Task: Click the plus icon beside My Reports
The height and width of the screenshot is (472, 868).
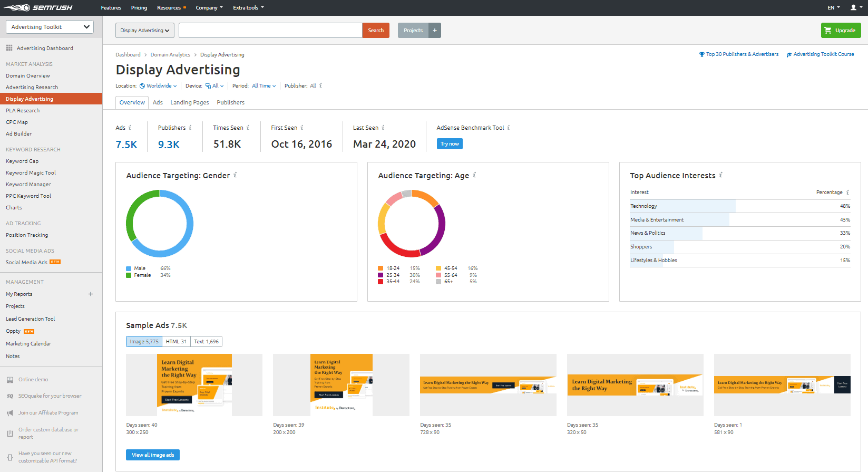Action: (x=91, y=294)
